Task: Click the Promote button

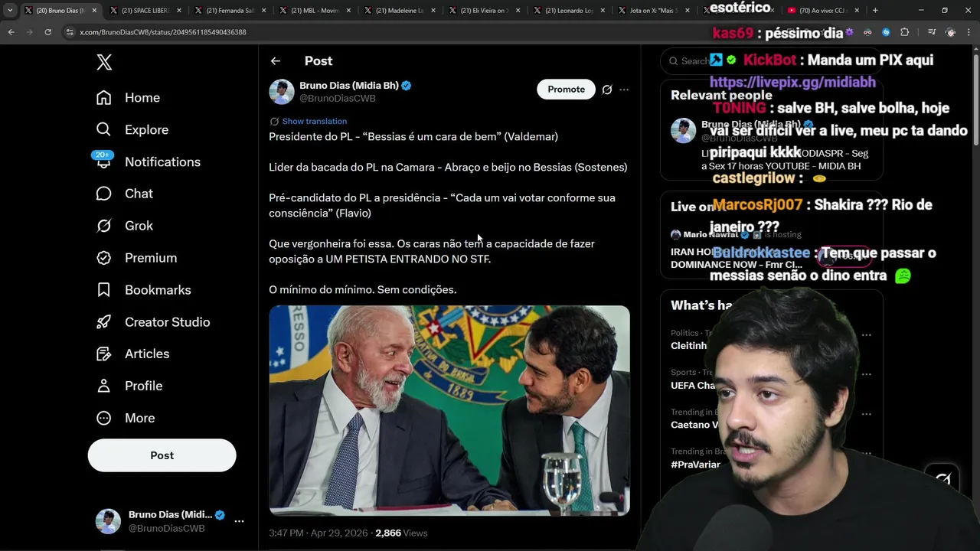Action: 566,90
